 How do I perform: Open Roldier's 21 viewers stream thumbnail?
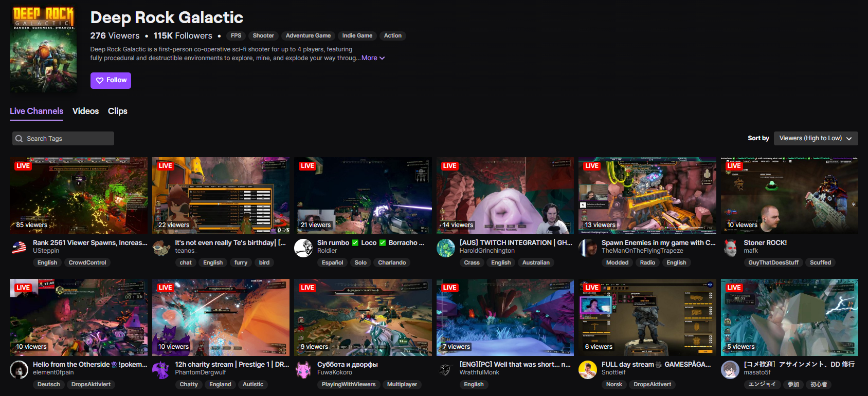click(x=363, y=196)
